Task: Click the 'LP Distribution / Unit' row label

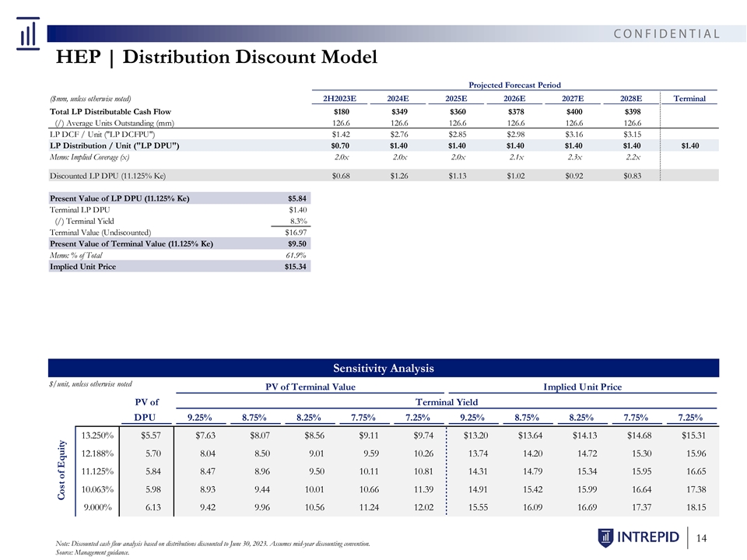Action: (114, 145)
